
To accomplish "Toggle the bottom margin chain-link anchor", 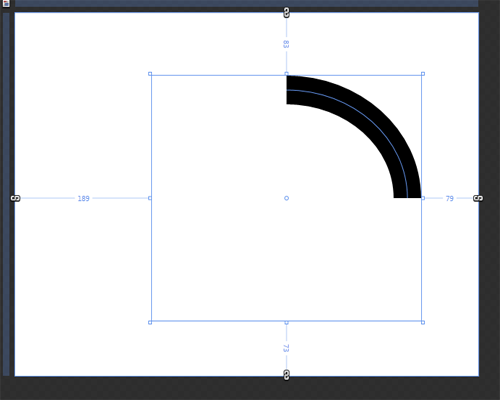I will 286,375.
